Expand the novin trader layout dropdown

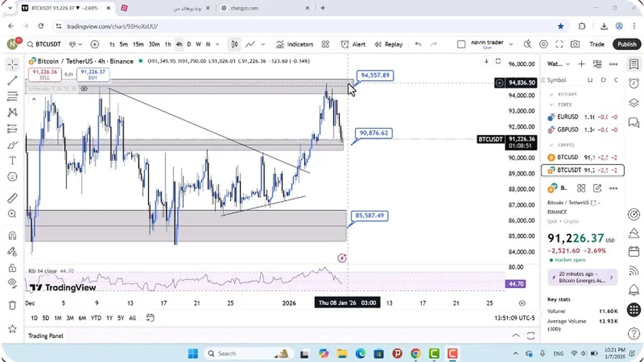point(511,45)
